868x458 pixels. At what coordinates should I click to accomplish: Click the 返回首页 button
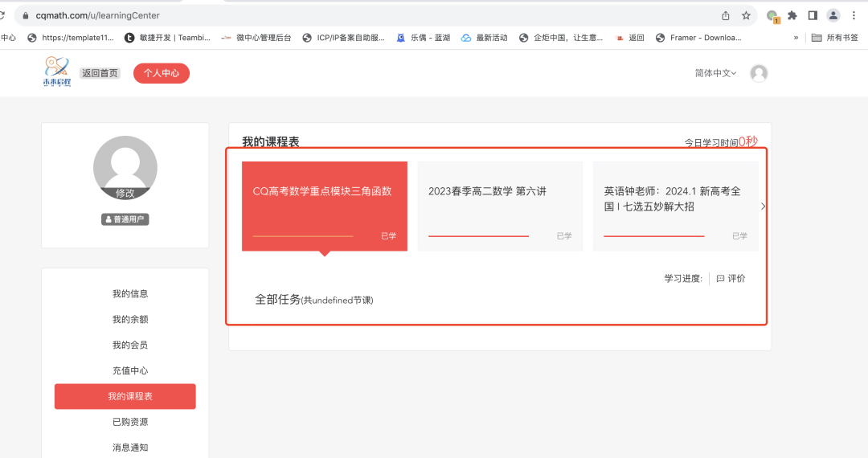[x=100, y=73]
